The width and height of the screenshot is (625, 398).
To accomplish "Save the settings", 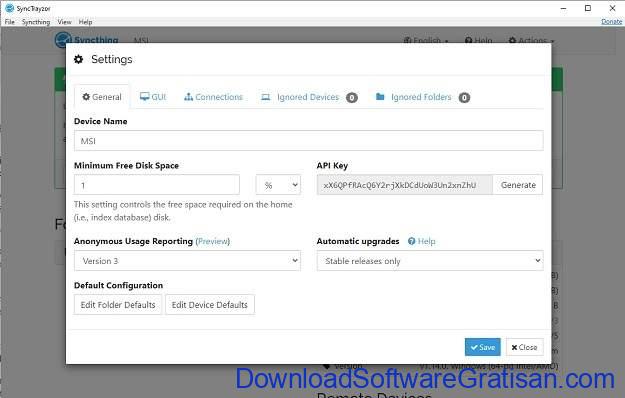I will tap(482, 347).
